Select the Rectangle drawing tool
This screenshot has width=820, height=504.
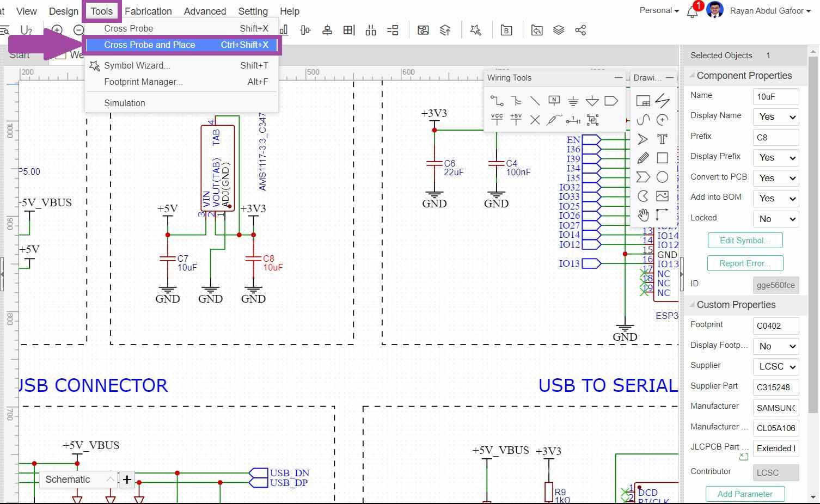click(x=662, y=158)
